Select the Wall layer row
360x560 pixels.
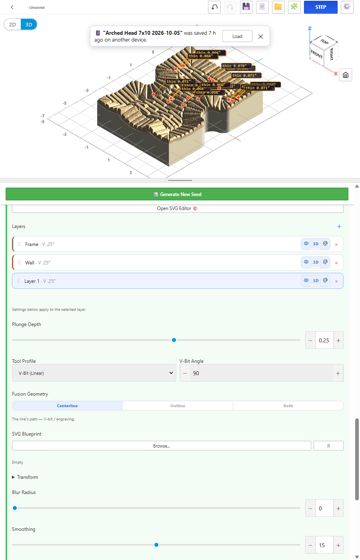pyautogui.click(x=178, y=262)
